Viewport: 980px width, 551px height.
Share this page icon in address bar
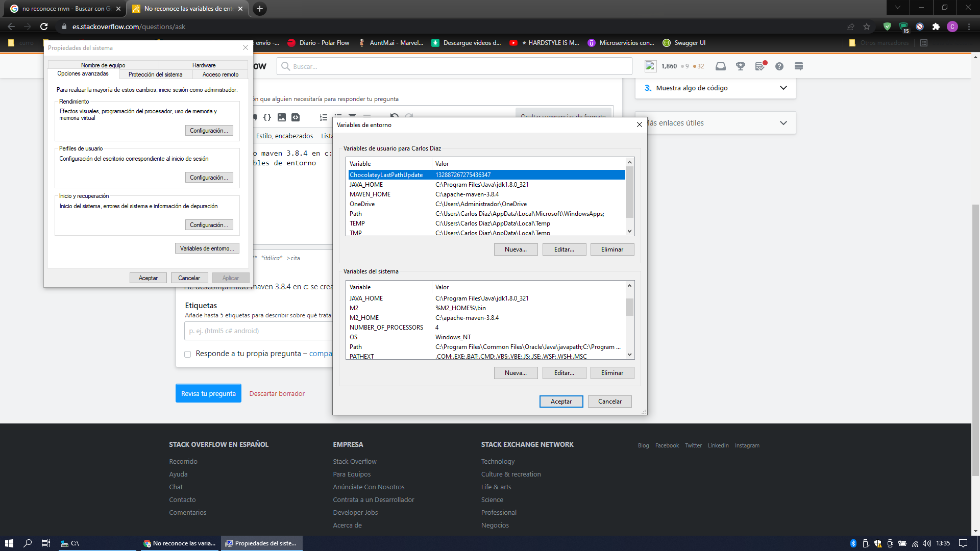click(850, 27)
